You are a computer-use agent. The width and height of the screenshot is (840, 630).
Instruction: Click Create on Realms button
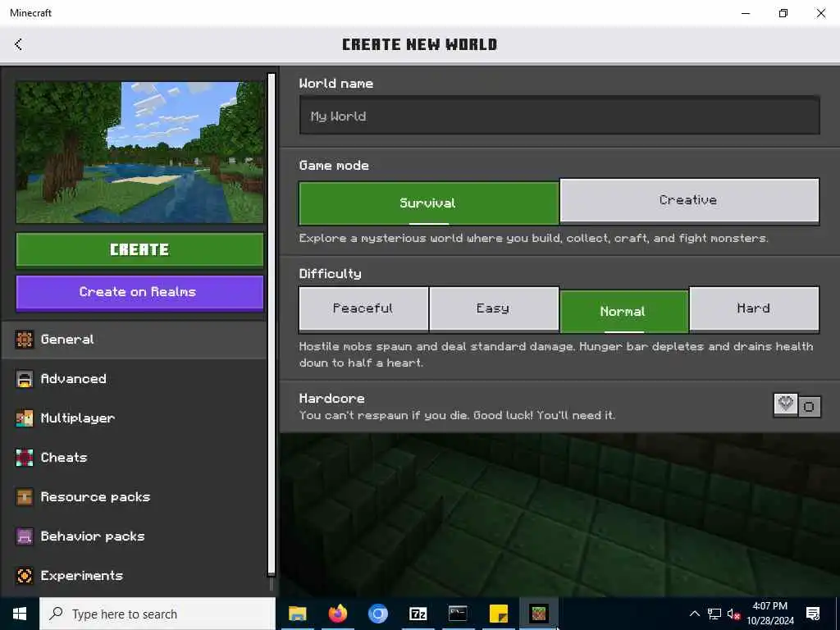[x=139, y=293]
